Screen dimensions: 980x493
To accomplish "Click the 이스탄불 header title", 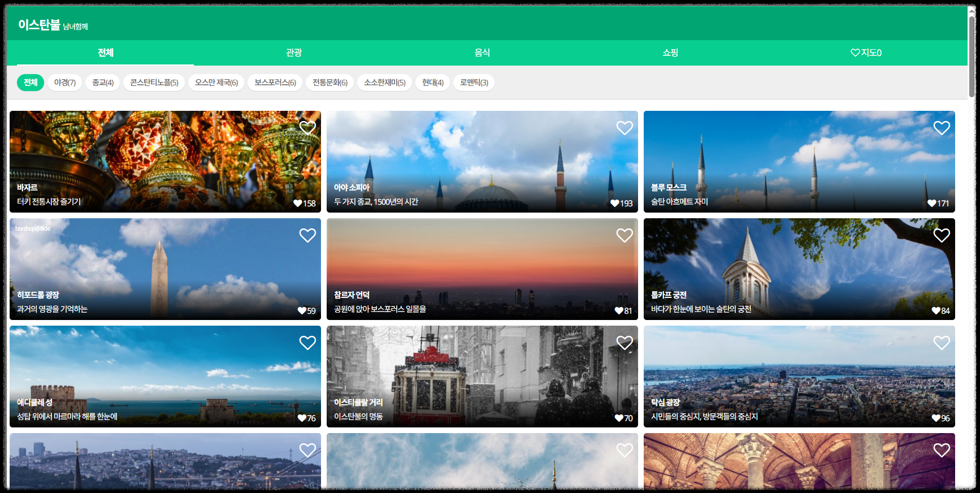I will pyautogui.click(x=39, y=25).
